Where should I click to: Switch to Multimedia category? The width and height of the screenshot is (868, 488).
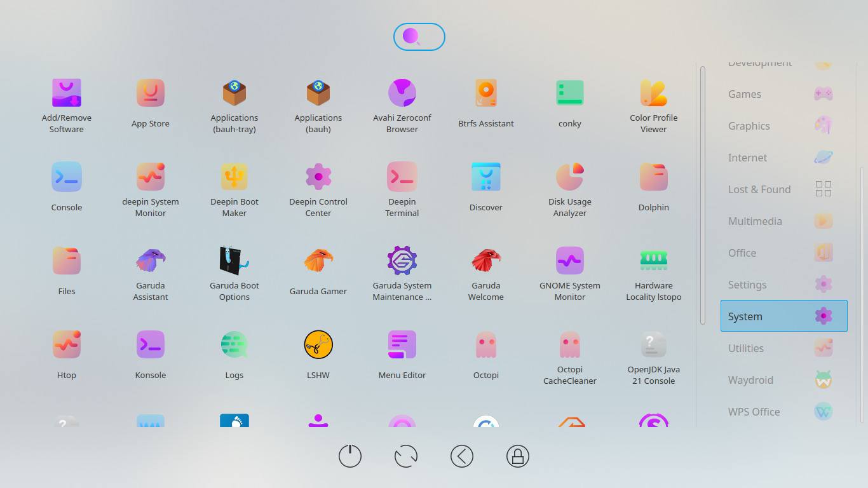[784, 221]
